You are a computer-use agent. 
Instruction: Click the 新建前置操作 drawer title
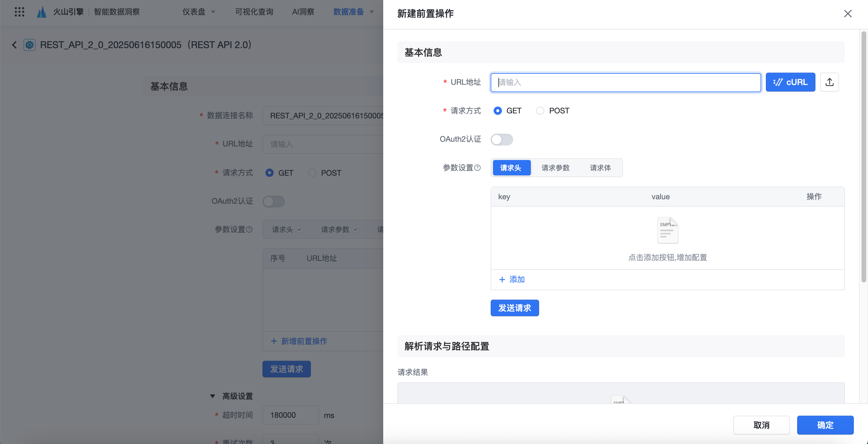tap(425, 14)
